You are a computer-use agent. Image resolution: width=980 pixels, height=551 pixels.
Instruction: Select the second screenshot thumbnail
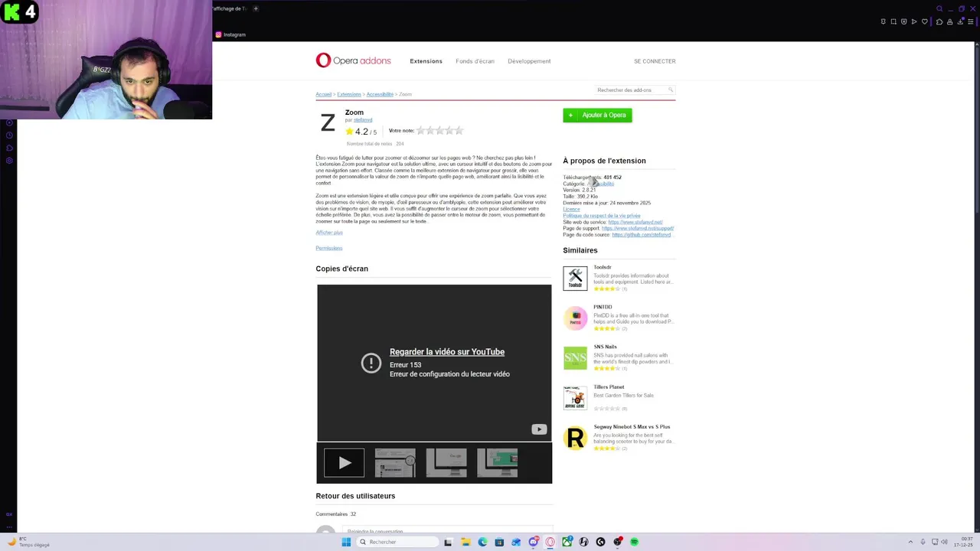click(x=395, y=463)
